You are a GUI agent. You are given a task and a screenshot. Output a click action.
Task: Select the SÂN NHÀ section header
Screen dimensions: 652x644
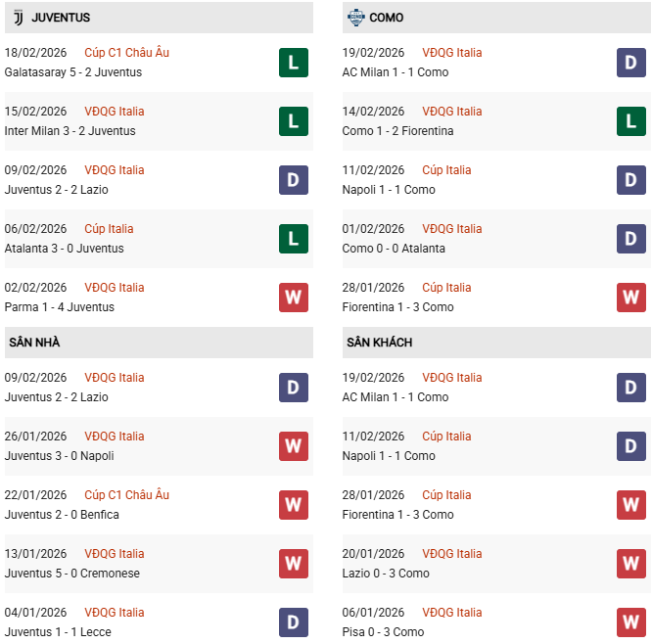(34, 343)
